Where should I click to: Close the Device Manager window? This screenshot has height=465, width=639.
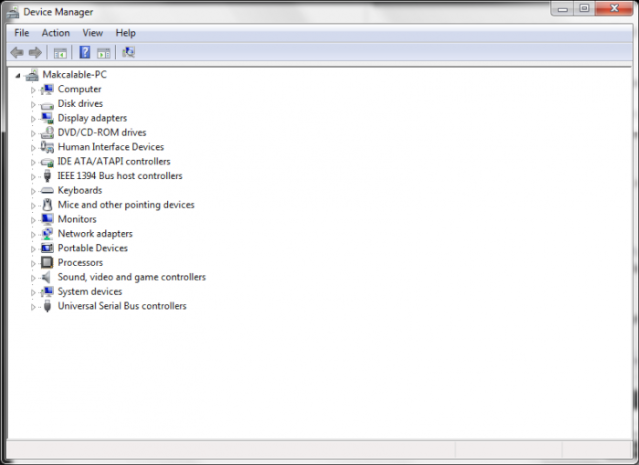tap(615, 8)
